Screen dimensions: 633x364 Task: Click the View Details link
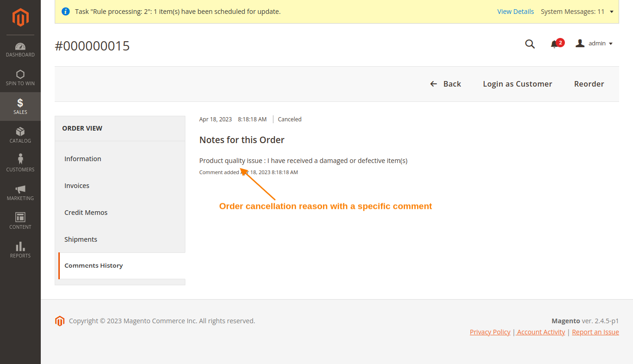pyautogui.click(x=515, y=11)
